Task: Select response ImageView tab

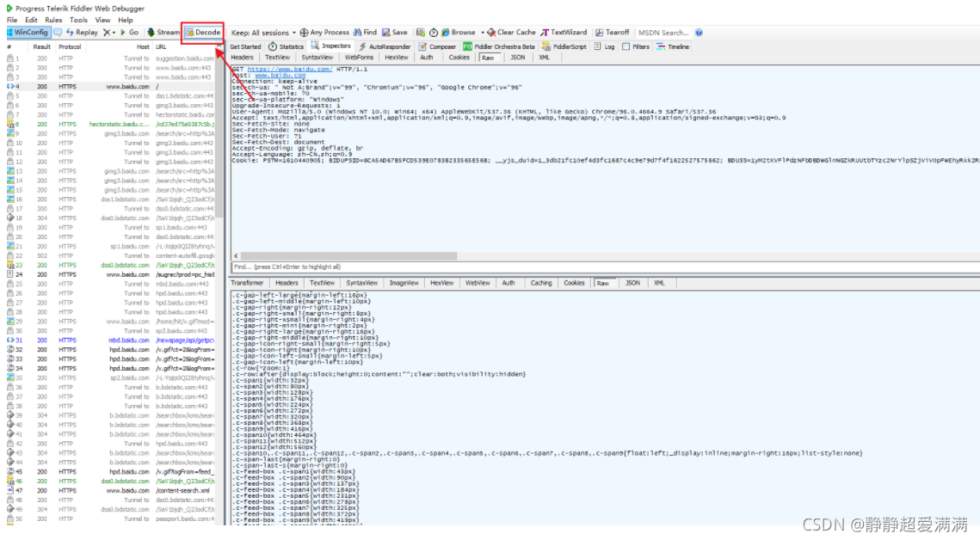Action: click(404, 283)
